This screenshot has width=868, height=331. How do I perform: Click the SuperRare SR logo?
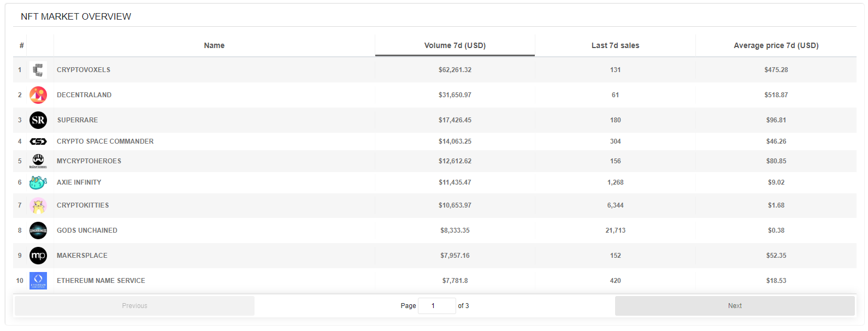(38, 120)
